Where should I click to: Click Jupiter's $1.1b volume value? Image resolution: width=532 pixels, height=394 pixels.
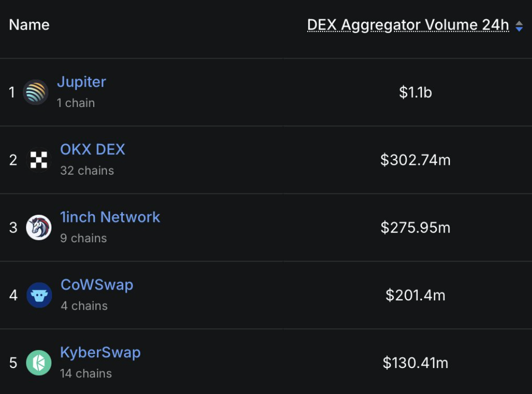415,92
